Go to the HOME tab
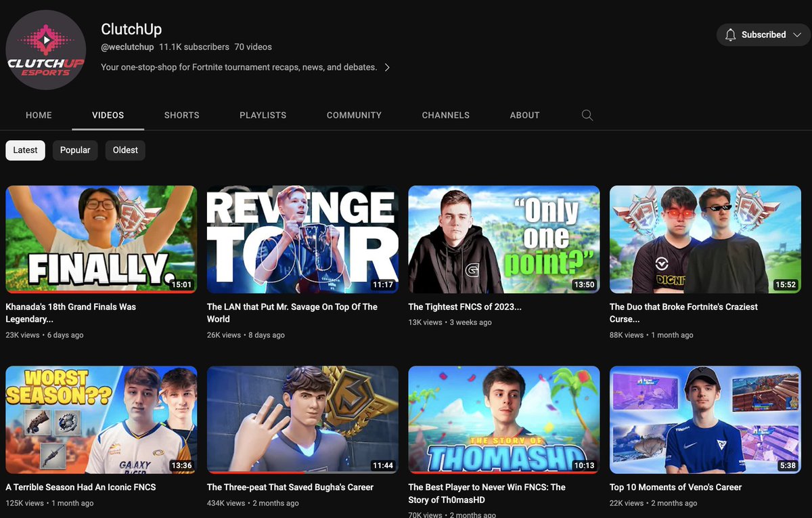The image size is (812, 518). click(39, 115)
